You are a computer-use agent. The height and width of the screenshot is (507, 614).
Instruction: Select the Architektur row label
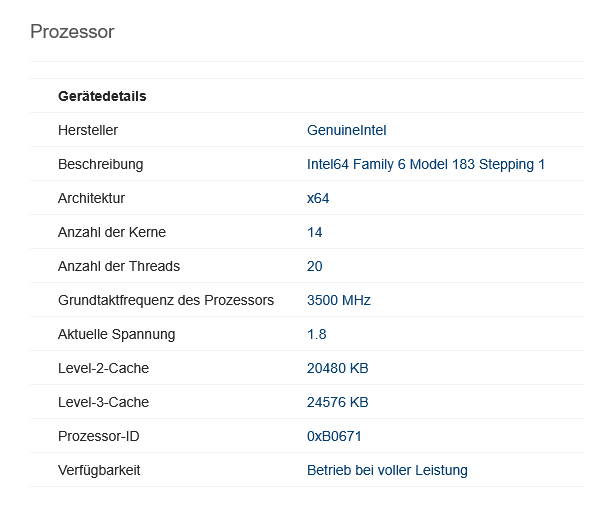[x=91, y=198]
